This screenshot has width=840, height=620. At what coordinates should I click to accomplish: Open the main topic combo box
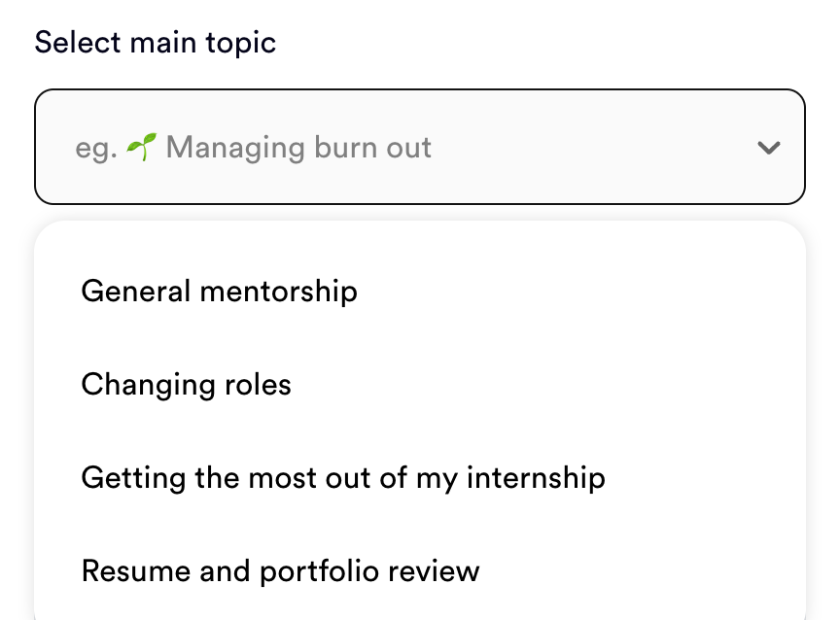tap(420, 148)
